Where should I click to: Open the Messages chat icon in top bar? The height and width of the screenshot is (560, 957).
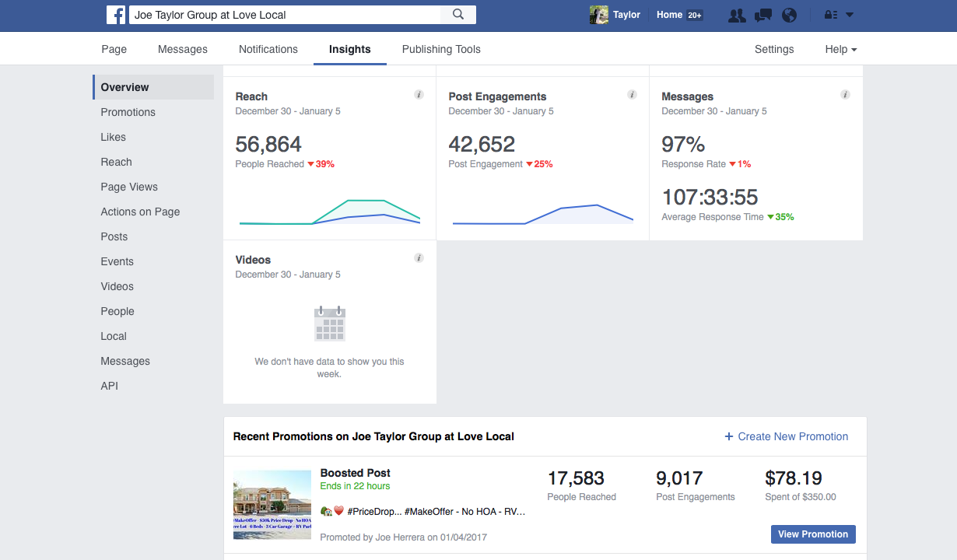tap(763, 15)
